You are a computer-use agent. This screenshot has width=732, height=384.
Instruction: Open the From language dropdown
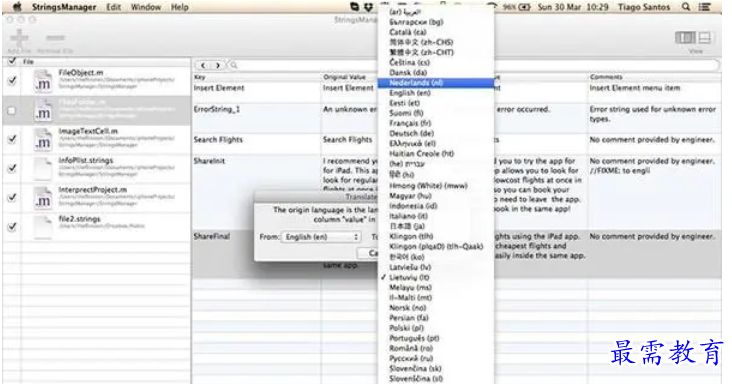321,237
